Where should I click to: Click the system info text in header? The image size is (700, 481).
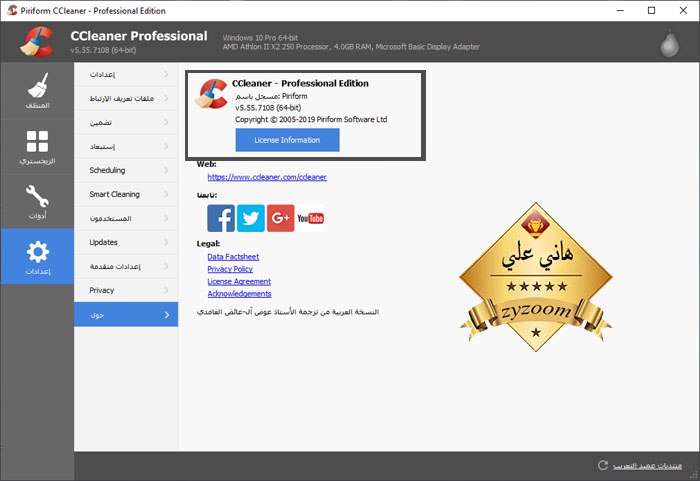coord(351,42)
